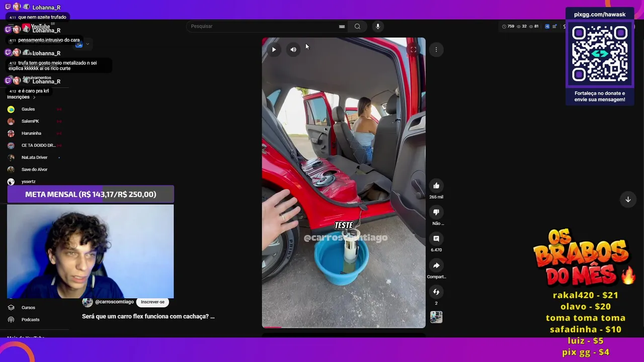This screenshot has height=362, width=644.
Task: Click the blue extension icon in sidebar
Action: 79,44
